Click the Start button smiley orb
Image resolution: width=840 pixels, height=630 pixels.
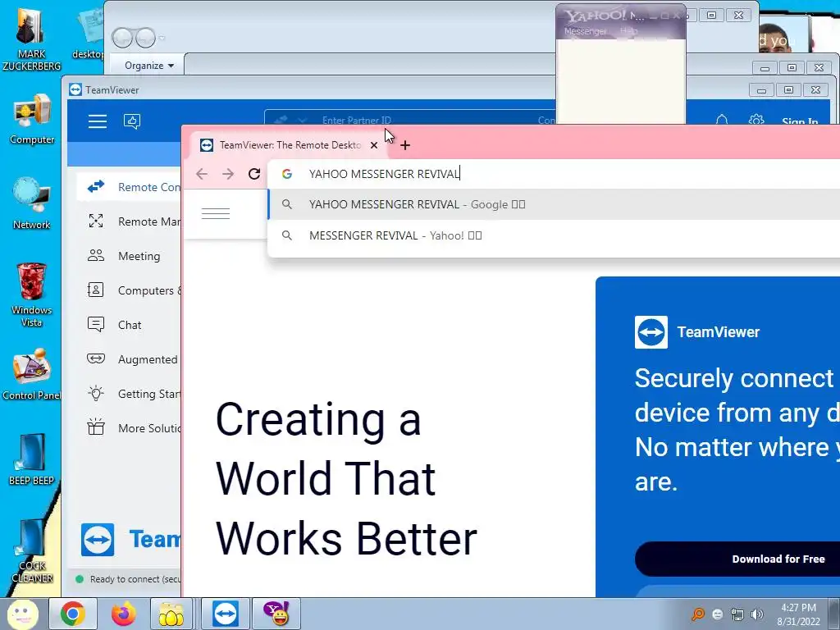[23, 614]
